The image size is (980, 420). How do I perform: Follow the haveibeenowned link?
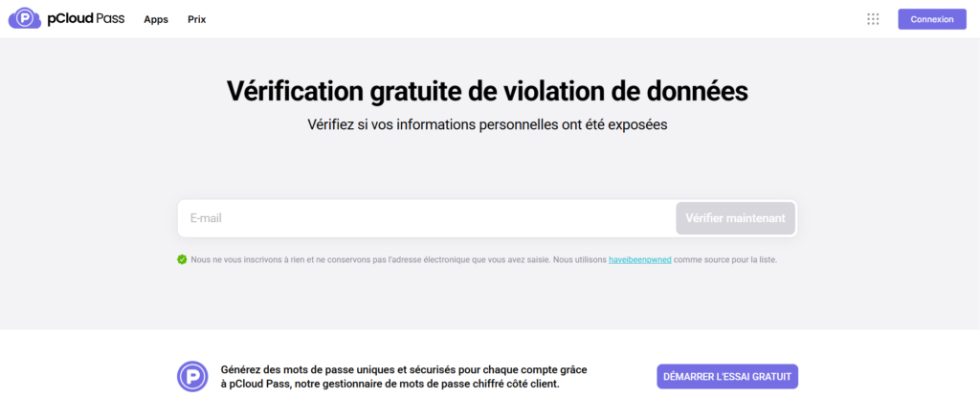pos(639,259)
